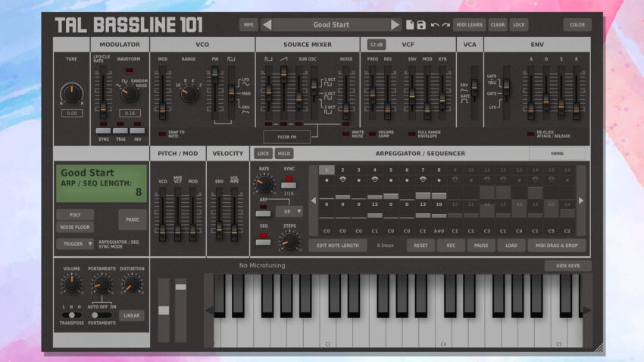Click the arpeggiator HOLD button
Image resolution: width=644 pixels, height=362 pixels.
coord(284,154)
